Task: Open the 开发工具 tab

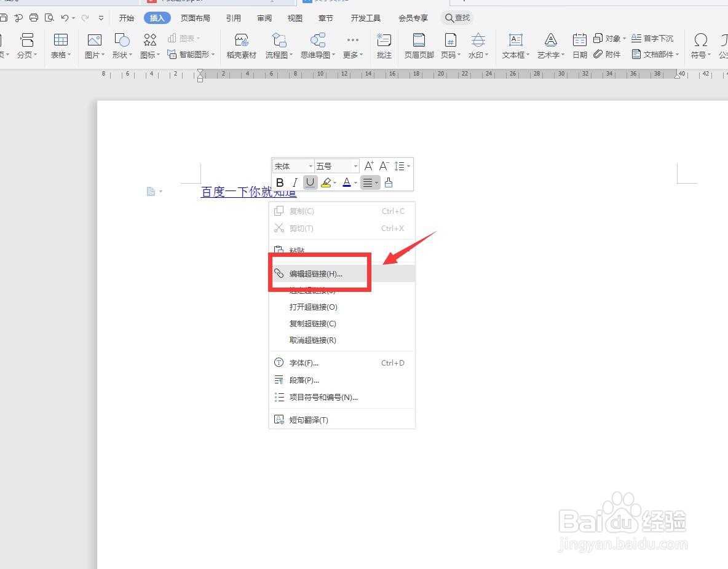Action: pos(365,18)
